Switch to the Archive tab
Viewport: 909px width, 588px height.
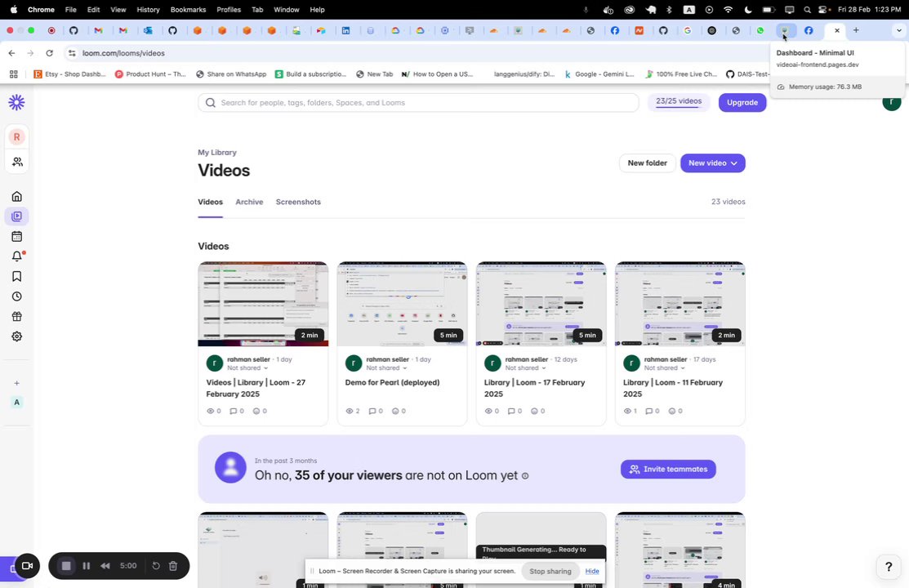(x=249, y=202)
